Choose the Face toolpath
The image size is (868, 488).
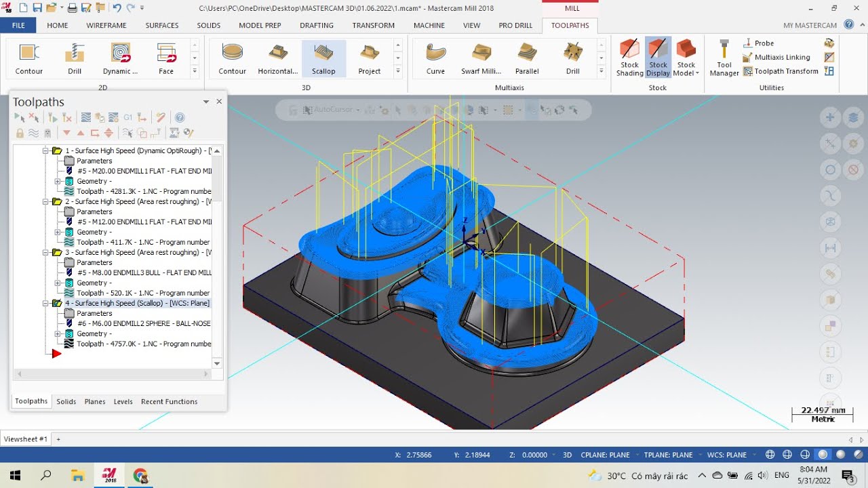[x=166, y=59]
